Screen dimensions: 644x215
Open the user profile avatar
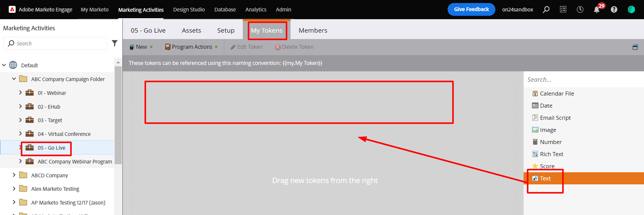[631, 9]
